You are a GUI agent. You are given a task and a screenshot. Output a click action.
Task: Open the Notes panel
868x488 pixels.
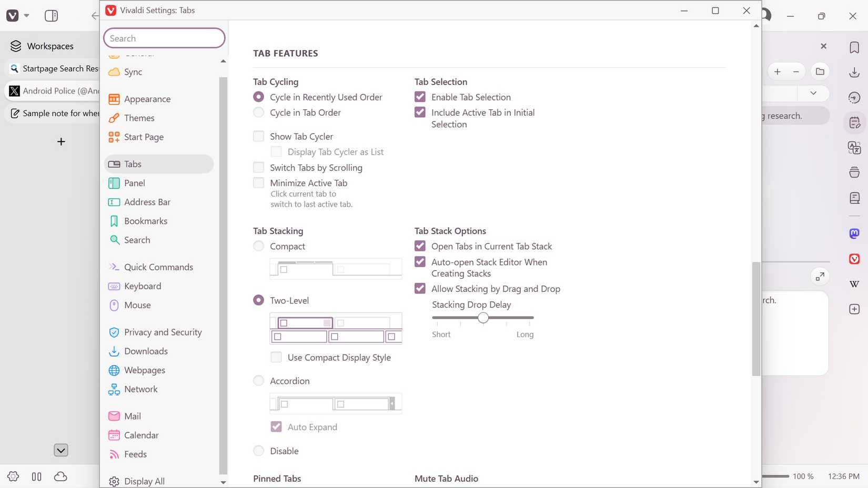click(854, 122)
